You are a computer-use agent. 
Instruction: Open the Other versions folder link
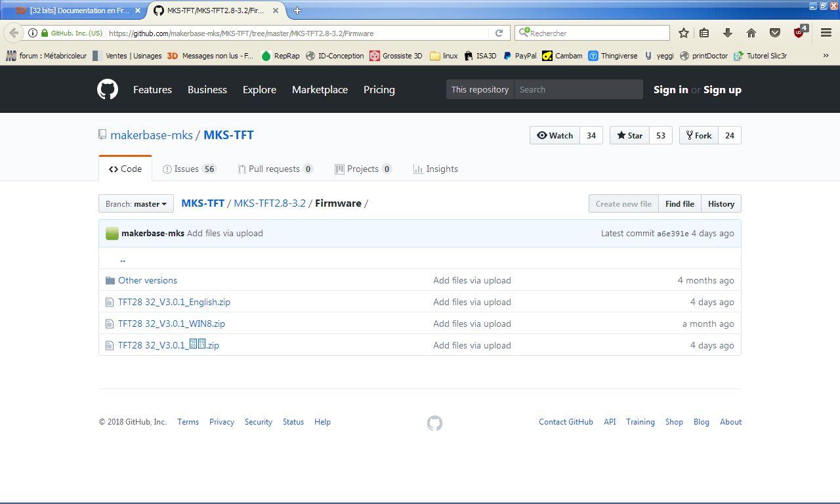click(x=148, y=280)
